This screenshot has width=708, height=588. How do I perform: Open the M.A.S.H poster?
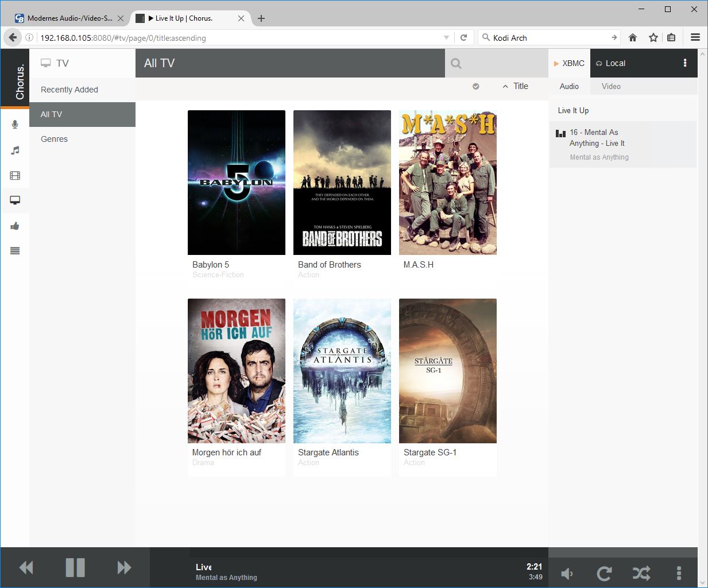[448, 183]
